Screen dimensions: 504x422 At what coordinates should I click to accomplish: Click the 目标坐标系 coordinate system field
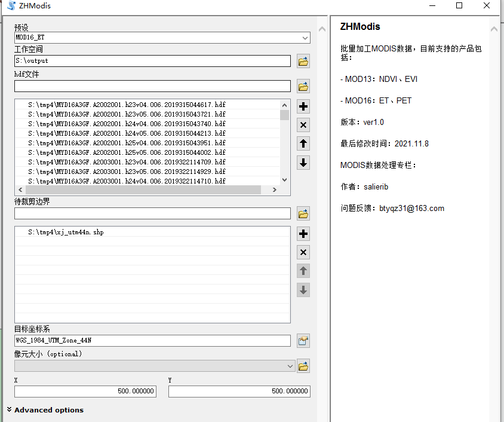[x=152, y=341]
